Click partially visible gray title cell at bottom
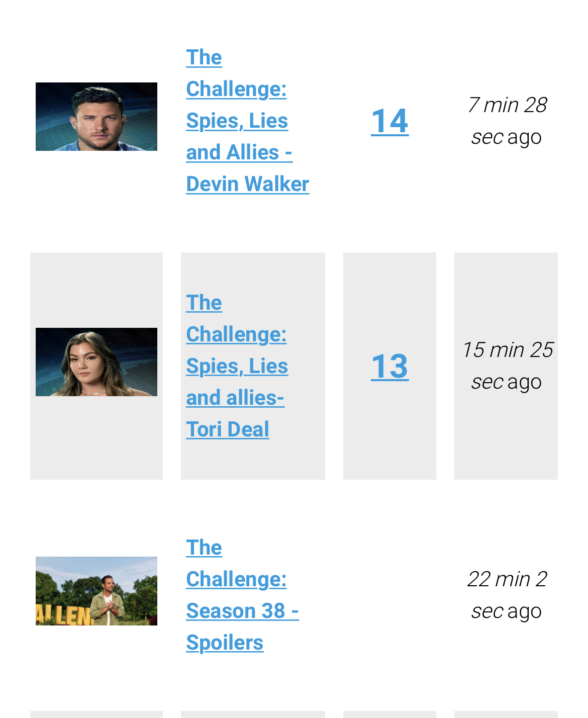This screenshot has width=588, height=718. click(x=253, y=714)
